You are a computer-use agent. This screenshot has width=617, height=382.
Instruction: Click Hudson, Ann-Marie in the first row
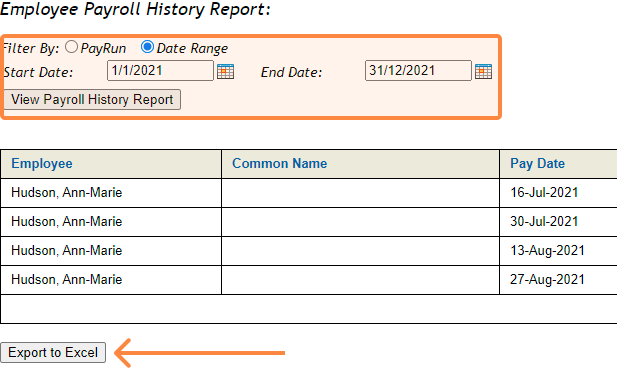tap(67, 193)
